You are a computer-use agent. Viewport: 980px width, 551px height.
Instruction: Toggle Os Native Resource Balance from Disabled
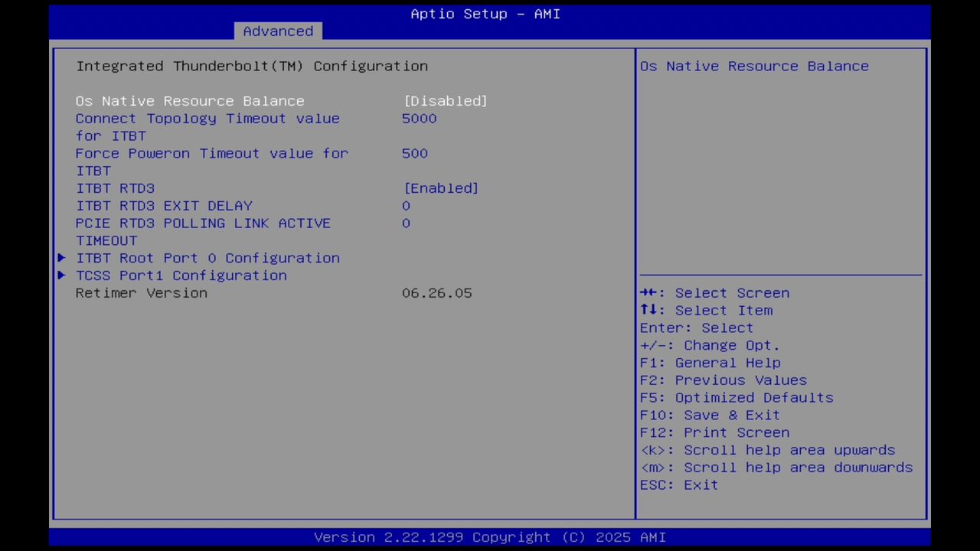[445, 100]
